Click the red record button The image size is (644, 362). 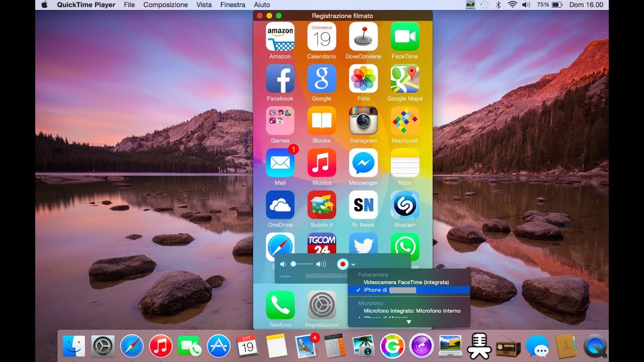(x=343, y=264)
